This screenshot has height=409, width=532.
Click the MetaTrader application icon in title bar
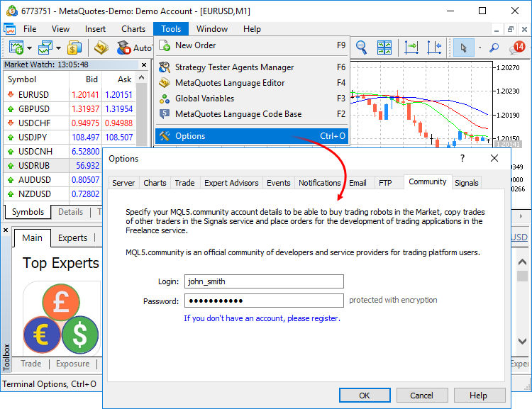coord(12,11)
